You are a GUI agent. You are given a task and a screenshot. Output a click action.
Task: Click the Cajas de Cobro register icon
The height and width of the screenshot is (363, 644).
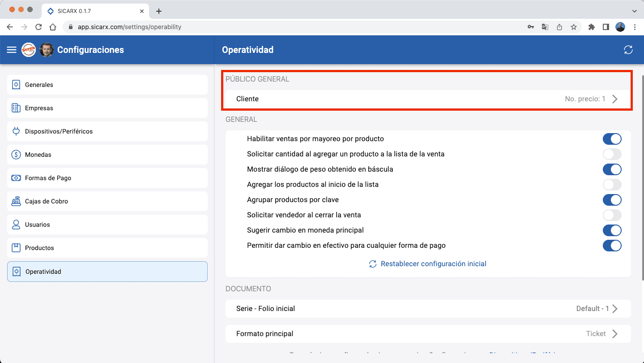pyautogui.click(x=16, y=201)
